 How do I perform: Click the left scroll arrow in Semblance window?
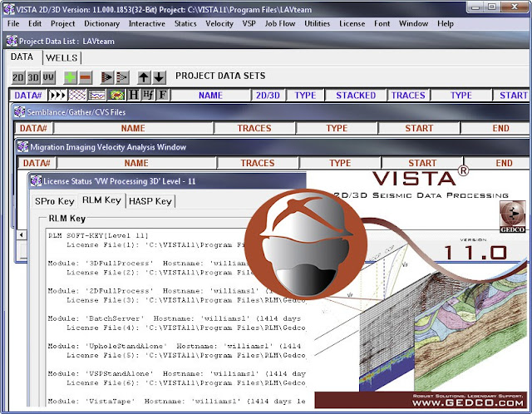pos(22,234)
